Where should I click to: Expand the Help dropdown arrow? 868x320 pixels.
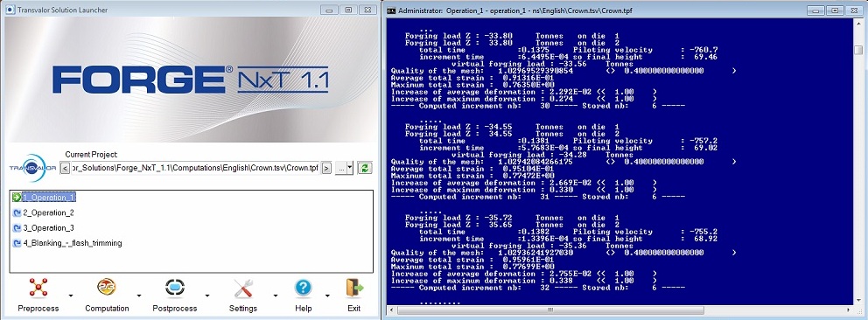(x=327, y=296)
